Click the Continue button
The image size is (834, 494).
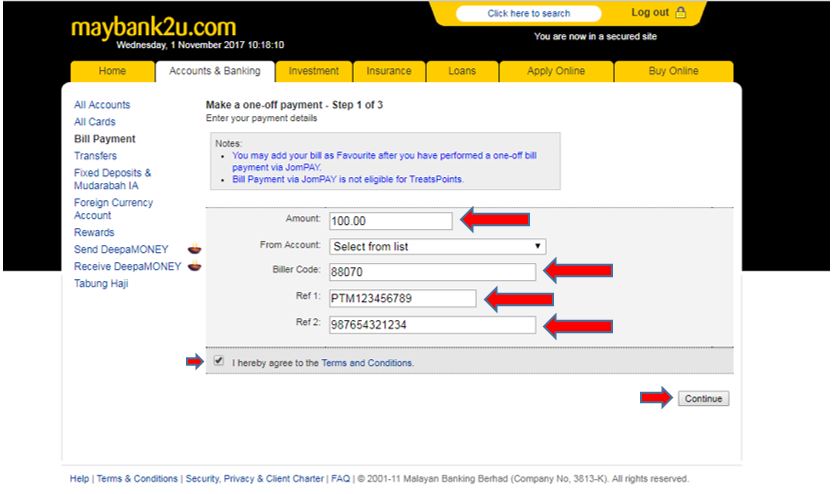point(703,398)
